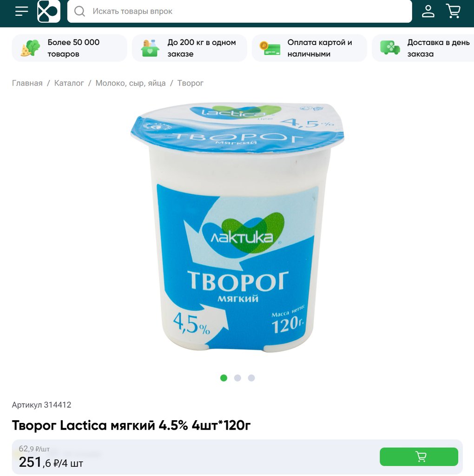Viewport: 474px width, 476px height.
Task: Switch to the second image dot
Action: point(237,378)
